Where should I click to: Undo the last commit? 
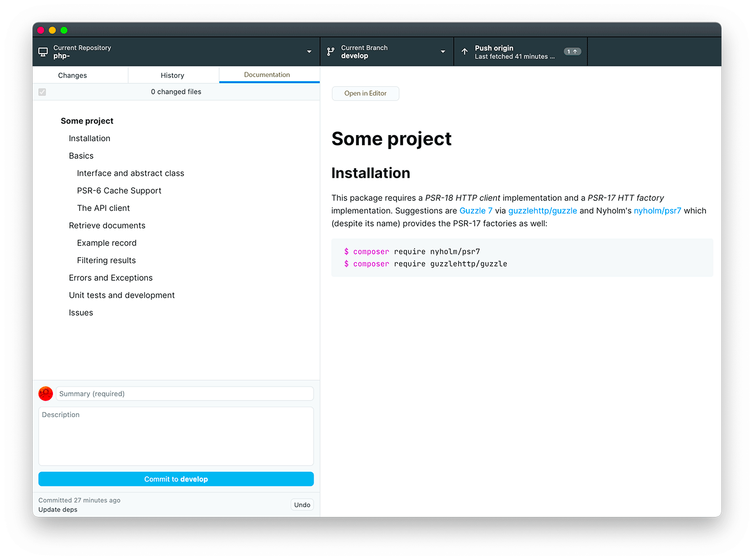coord(302,505)
